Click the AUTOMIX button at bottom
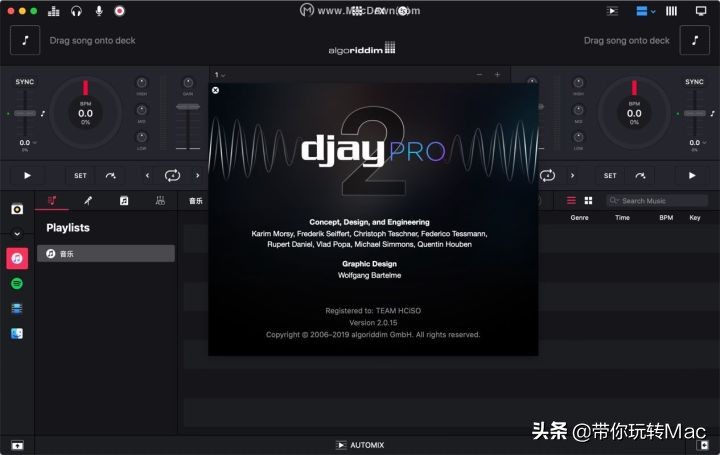Screen dimensions: 720x455 click(x=360, y=445)
